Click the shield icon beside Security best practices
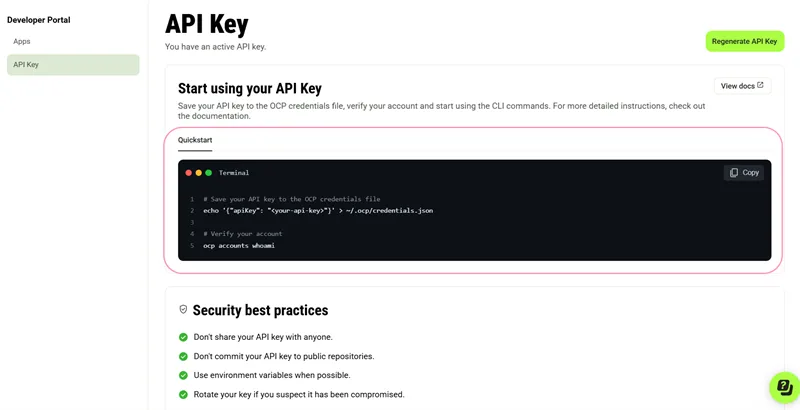The width and height of the screenshot is (800, 410). pyautogui.click(x=183, y=310)
